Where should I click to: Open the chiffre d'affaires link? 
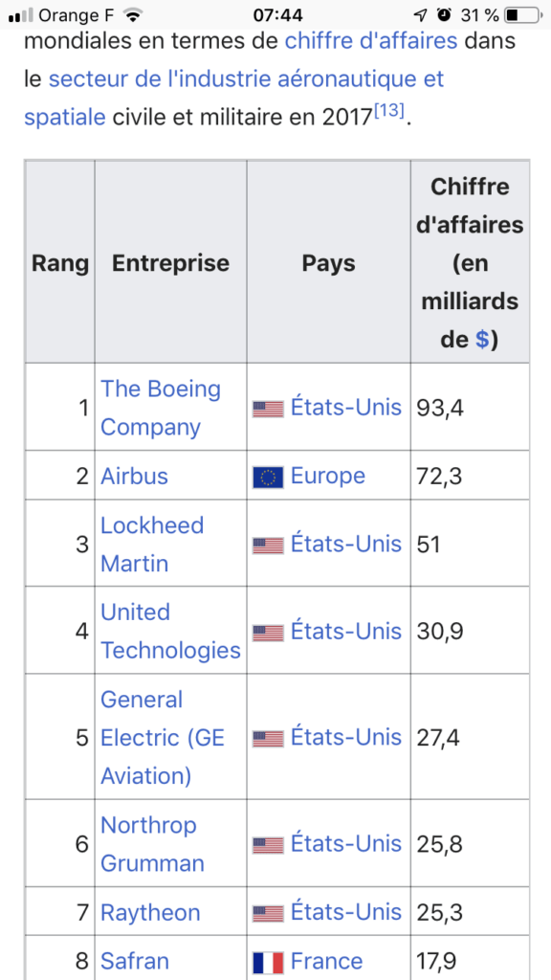tap(371, 41)
